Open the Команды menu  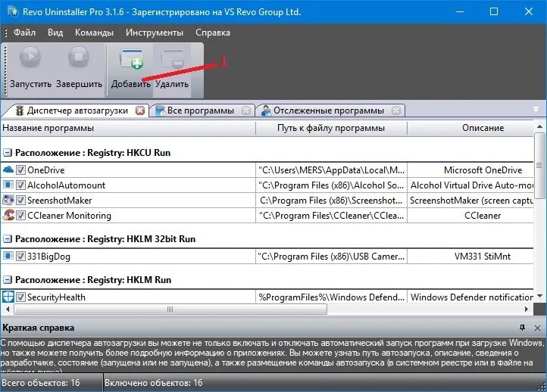click(94, 33)
